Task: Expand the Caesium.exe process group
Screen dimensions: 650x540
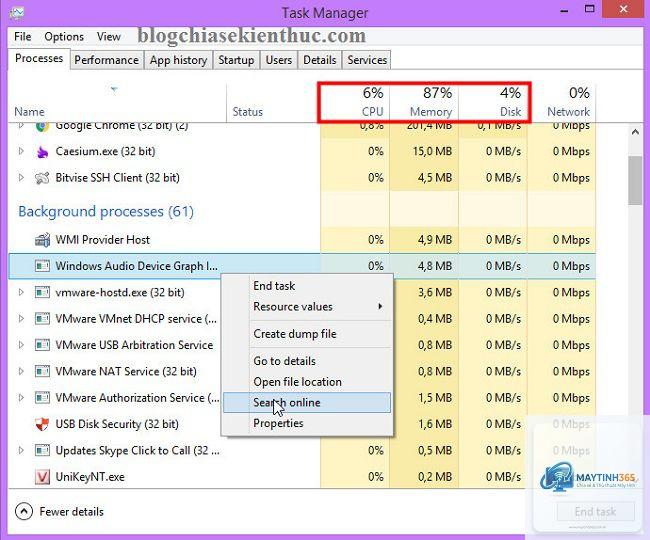Action: 21,152
